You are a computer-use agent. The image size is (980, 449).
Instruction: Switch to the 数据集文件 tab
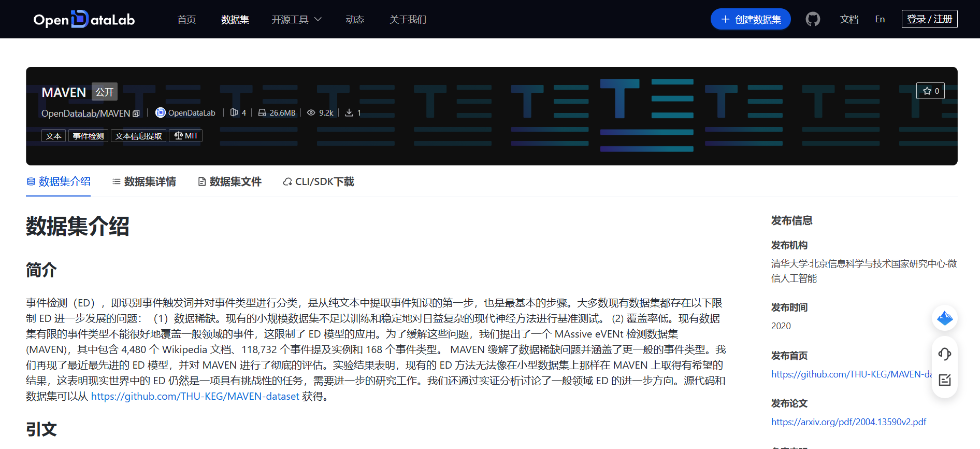pyautogui.click(x=229, y=181)
